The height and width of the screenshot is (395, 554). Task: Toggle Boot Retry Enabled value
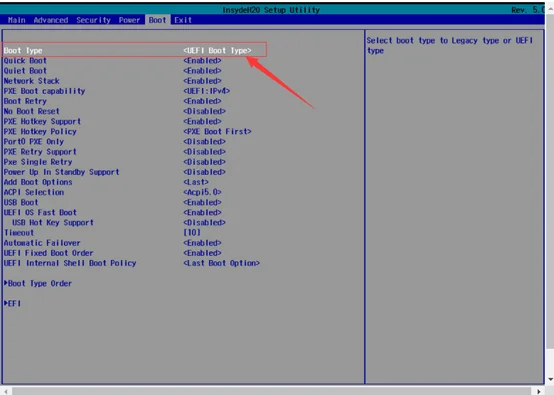(202, 101)
